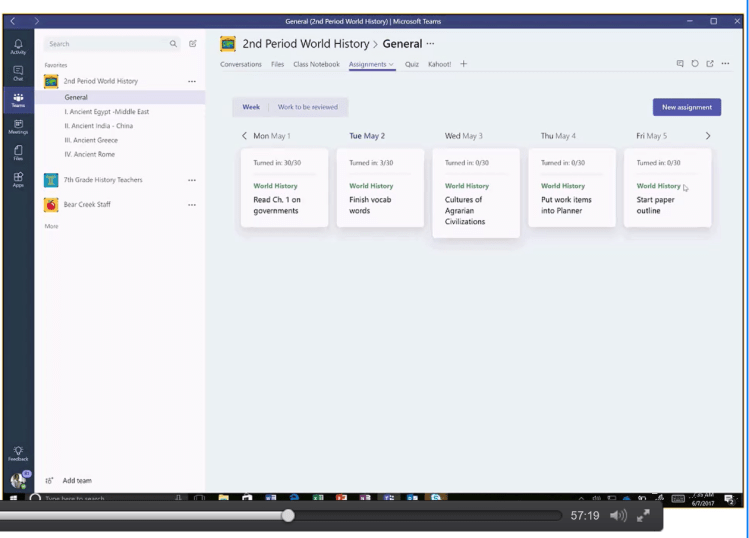749x538 pixels.
Task: Click the New assignment button
Action: [686, 107]
